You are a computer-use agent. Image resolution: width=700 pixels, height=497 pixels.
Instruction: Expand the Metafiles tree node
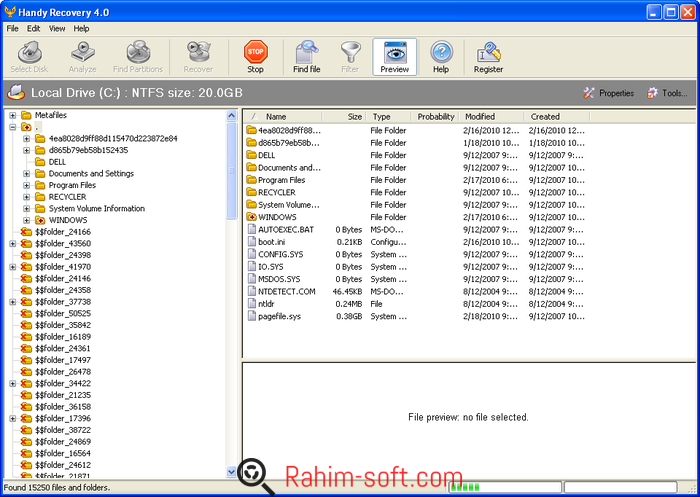pos(12,115)
